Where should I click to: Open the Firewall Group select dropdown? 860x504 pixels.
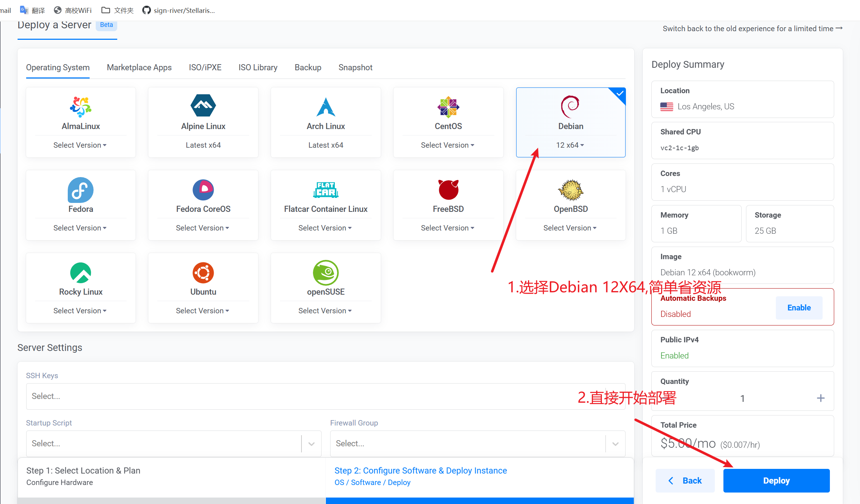click(x=478, y=444)
